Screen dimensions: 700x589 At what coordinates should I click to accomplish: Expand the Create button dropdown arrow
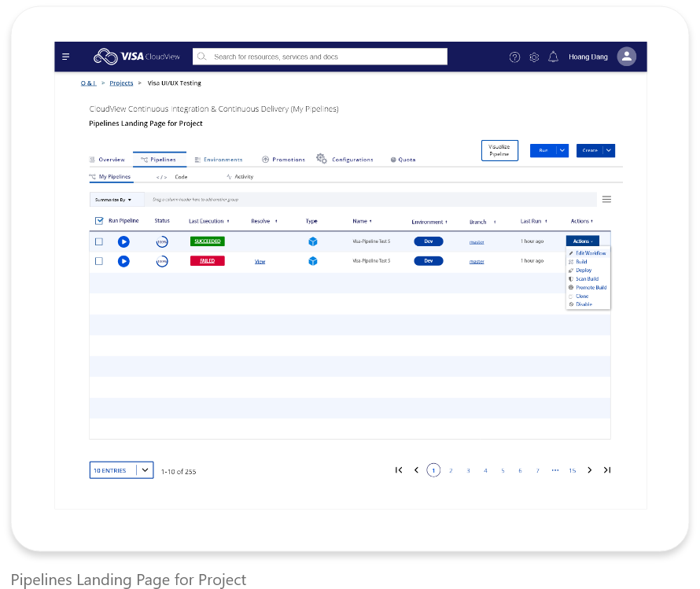pyautogui.click(x=609, y=150)
